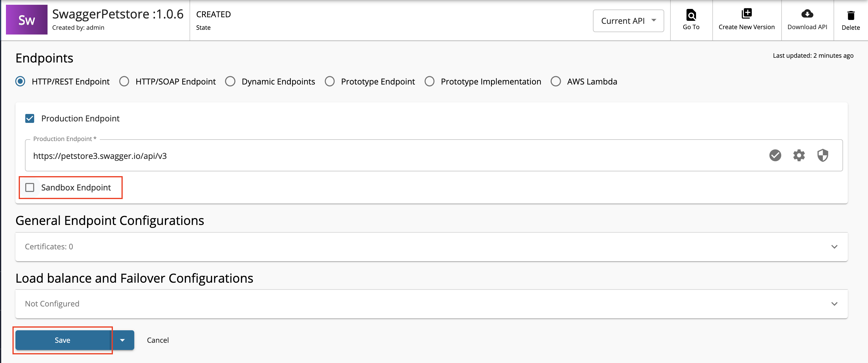Image resolution: width=868 pixels, height=363 pixels.
Task: Click the Download API cloud icon
Action: coord(807,14)
